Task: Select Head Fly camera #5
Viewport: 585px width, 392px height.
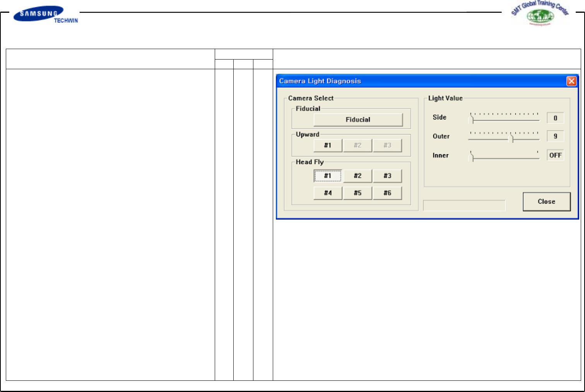Action: pyautogui.click(x=357, y=193)
